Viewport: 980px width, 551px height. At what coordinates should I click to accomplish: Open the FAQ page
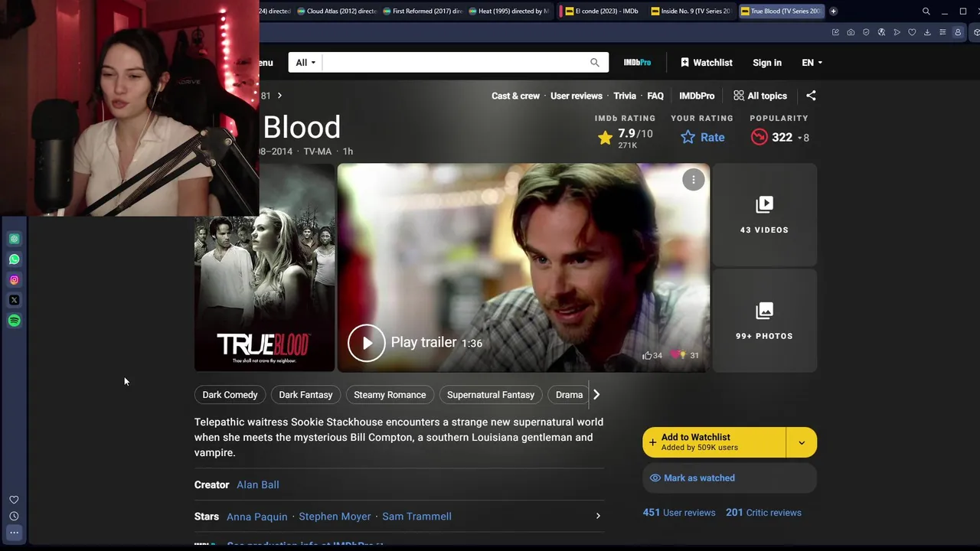pos(655,96)
